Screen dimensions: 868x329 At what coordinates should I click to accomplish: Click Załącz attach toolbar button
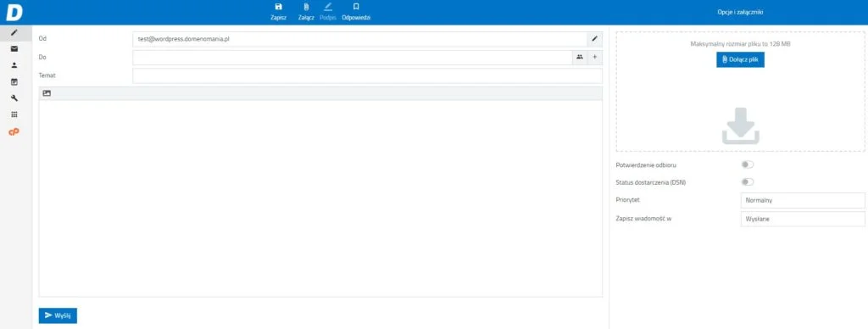click(x=306, y=12)
